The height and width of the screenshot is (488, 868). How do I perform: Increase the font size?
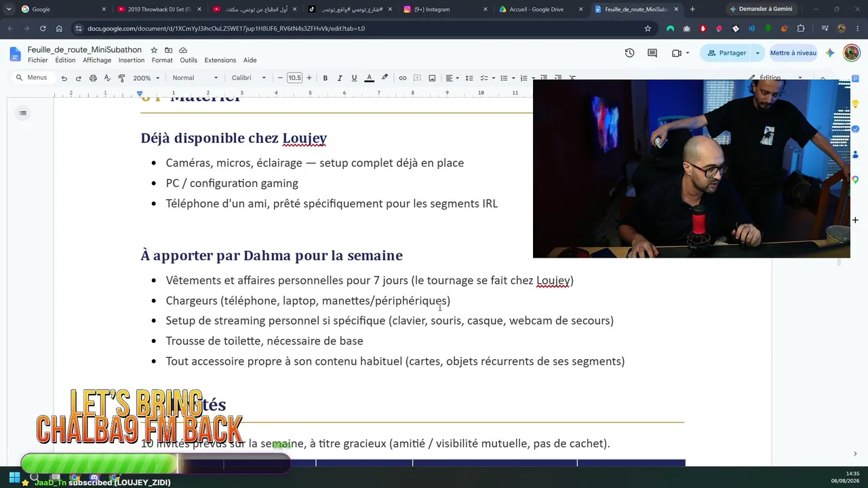pos(309,78)
